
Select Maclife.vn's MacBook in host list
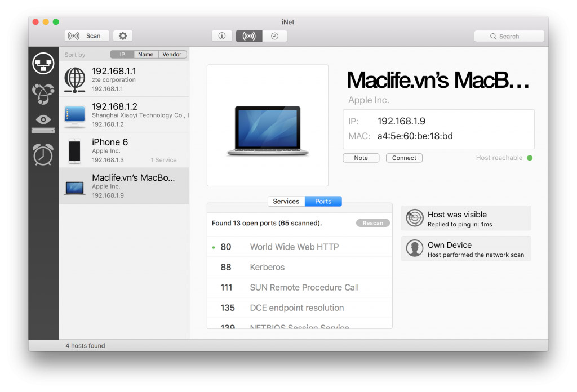(x=124, y=186)
